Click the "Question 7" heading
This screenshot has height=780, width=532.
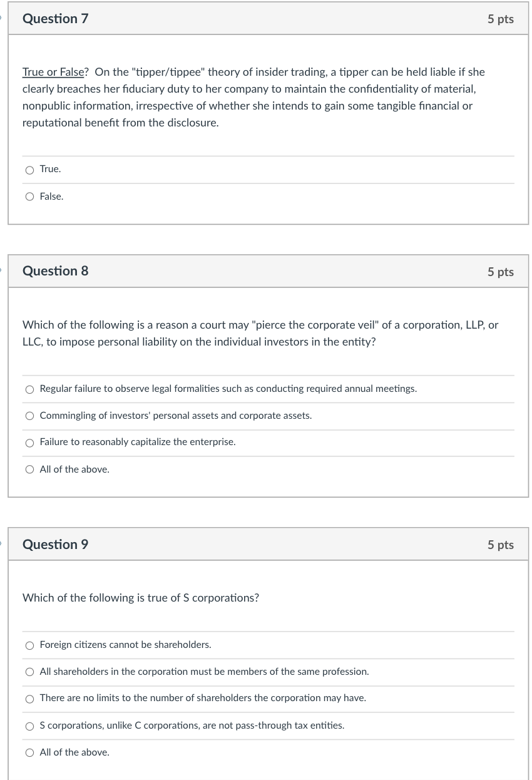pos(55,19)
